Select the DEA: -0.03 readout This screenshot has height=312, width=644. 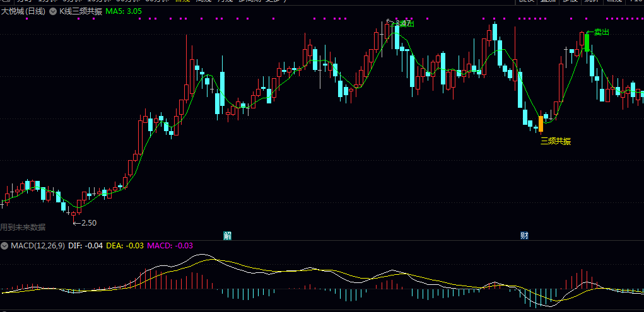pos(125,246)
